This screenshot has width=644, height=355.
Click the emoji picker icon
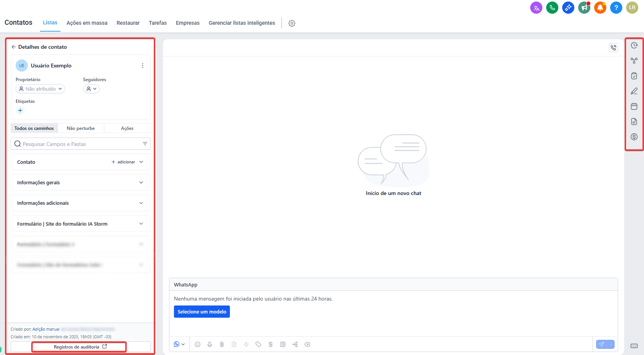click(x=198, y=344)
